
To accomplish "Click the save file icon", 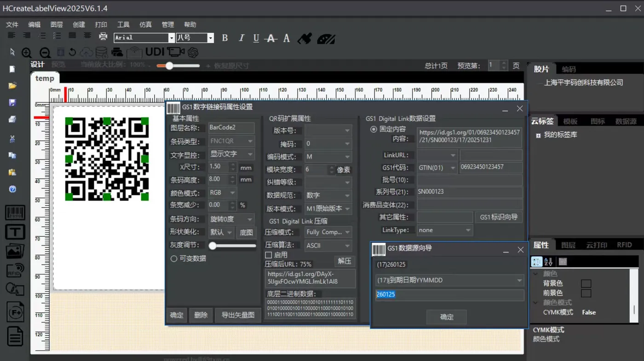I will pyautogui.click(x=12, y=103).
